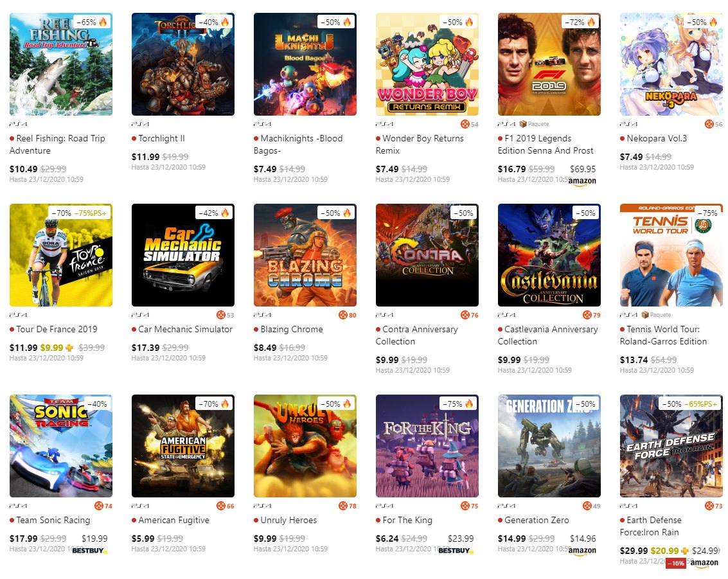Viewport: 728px width, 579px height.
Task: Click the American Fugitive title link
Action: [x=173, y=520]
